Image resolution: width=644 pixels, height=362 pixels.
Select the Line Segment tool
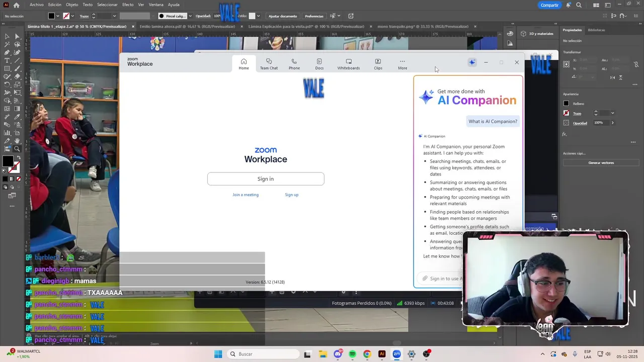tap(17, 60)
